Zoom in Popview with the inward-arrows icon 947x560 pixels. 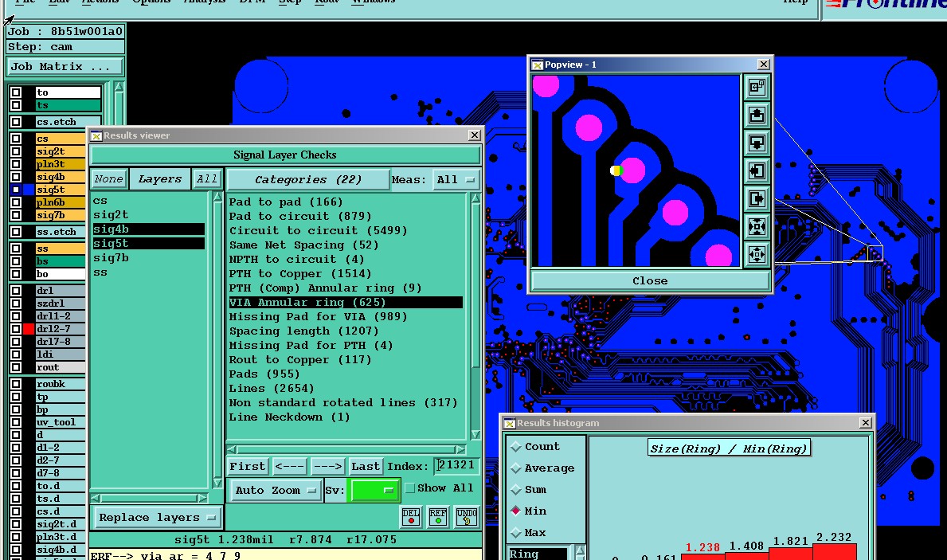click(x=757, y=226)
